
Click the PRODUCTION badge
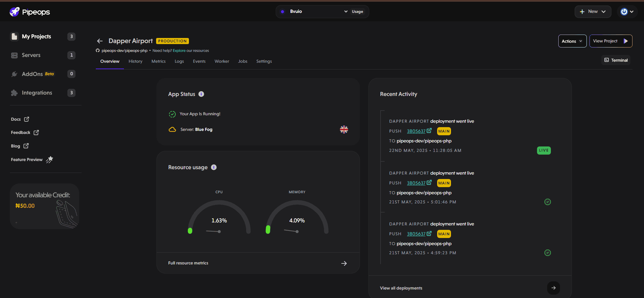click(x=172, y=41)
